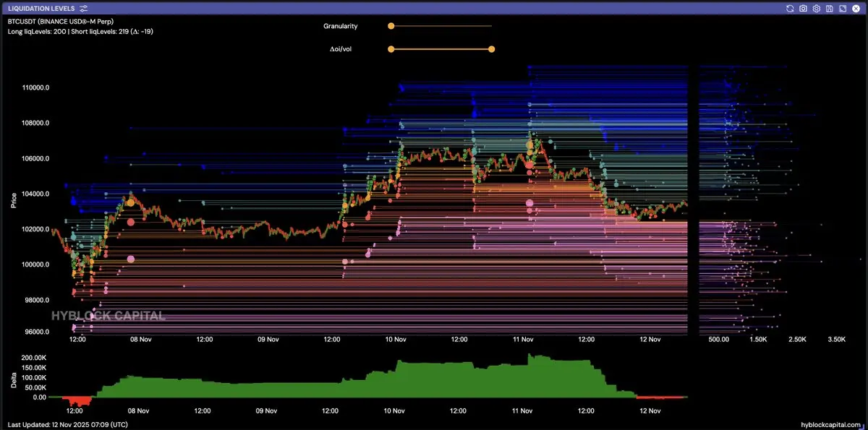This screenshot has height=430, width=868.
Task: Click the 3.50K histogram axis label
Action: click(x=835, y=338)
